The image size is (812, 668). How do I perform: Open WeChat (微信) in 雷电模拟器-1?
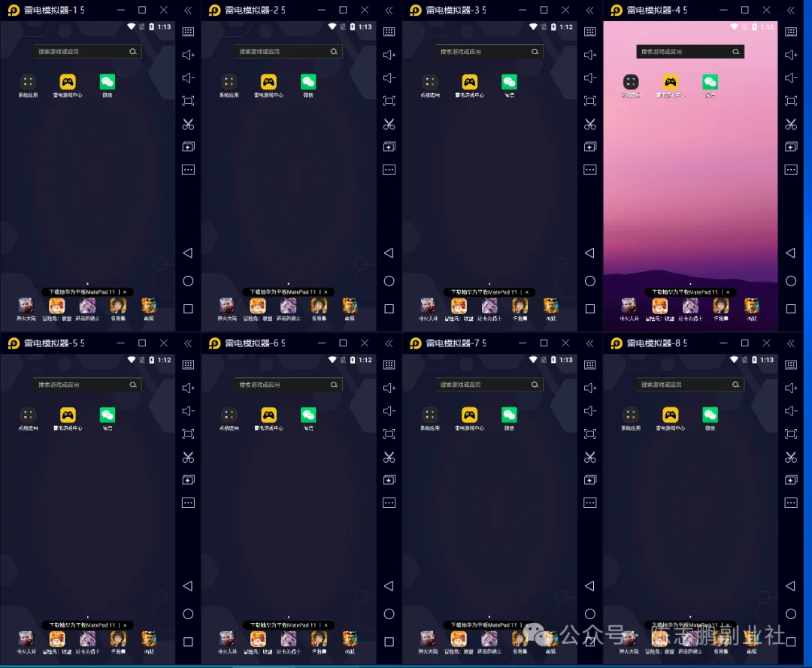(x=108, y=82)
